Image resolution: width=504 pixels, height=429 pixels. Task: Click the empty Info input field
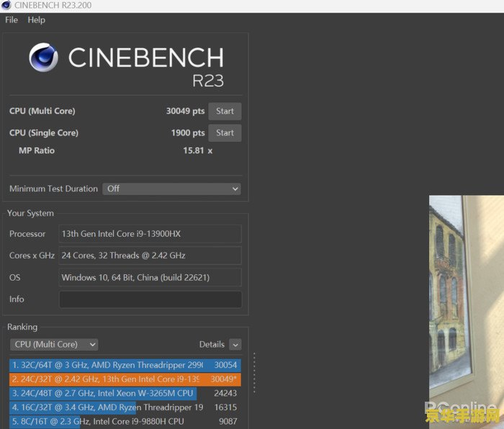click(x=150, y=299)
